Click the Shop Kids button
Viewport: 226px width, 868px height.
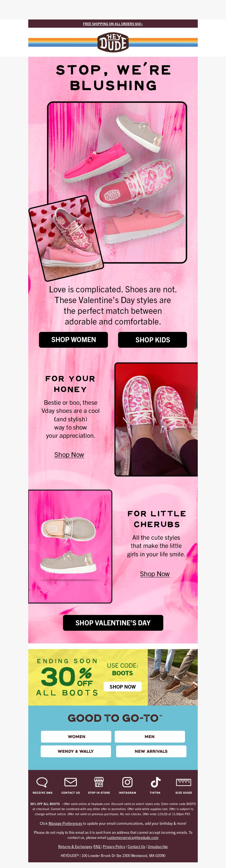click(153, 340)
